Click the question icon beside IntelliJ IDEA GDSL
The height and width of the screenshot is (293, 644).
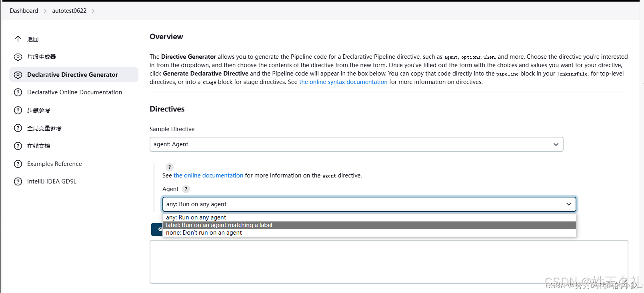pos(18,181)
